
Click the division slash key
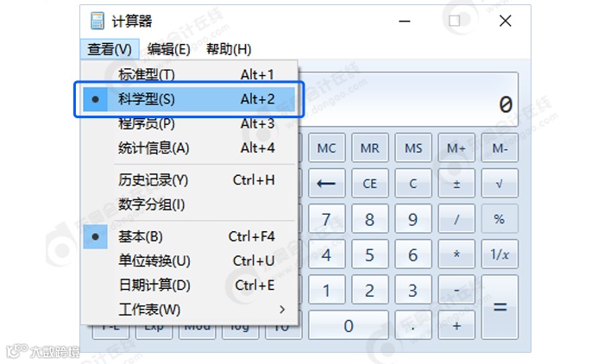pos(456,219)
